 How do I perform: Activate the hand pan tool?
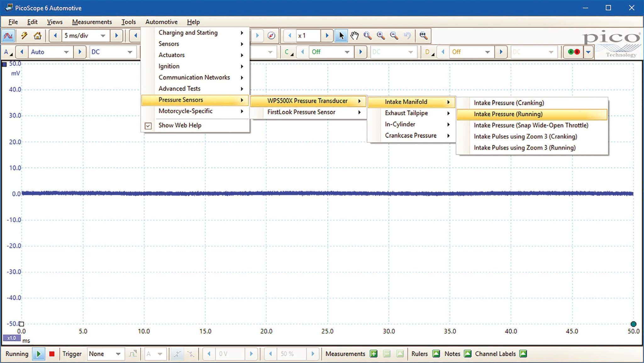[354, 36]
